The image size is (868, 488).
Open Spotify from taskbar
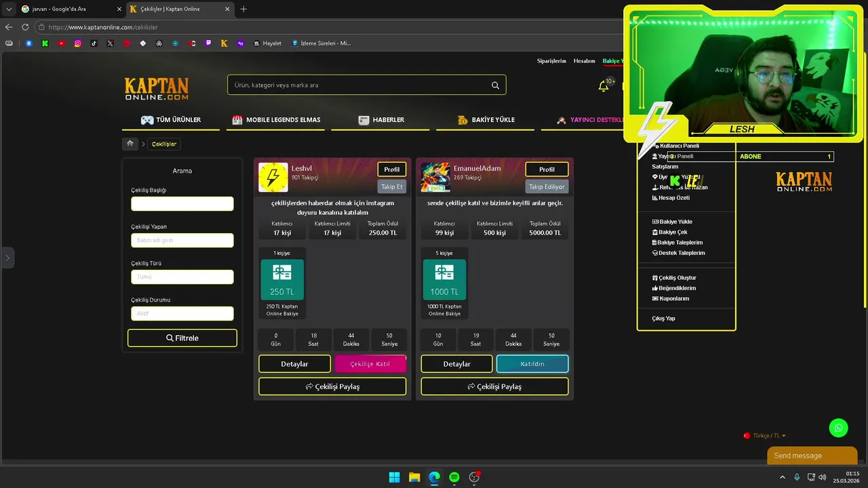454,477
